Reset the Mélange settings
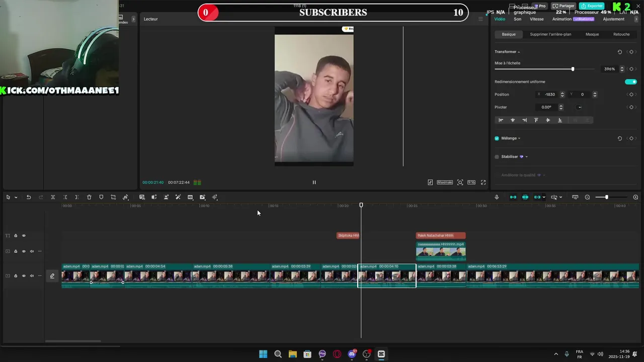 click(620, 138)
